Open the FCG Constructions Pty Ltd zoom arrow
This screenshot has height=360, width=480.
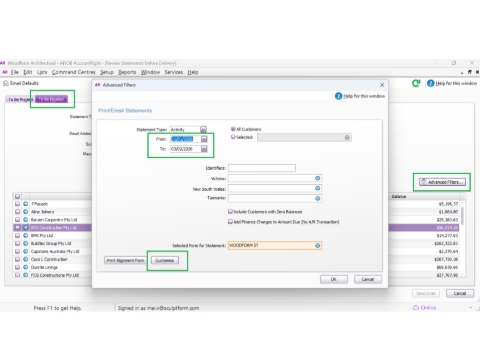(x=26, y=275)
